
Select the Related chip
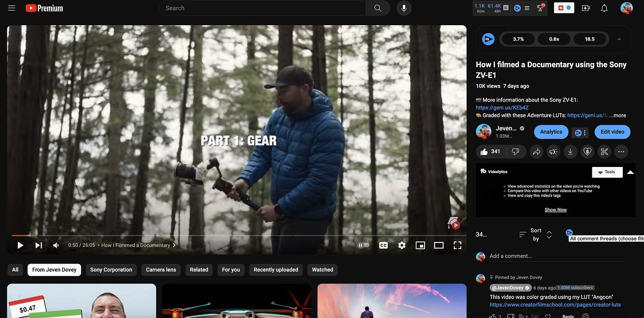coord(199,270)
